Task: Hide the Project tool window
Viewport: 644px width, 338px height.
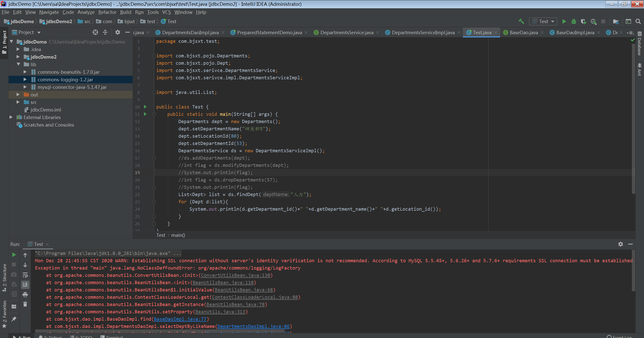Action: [x=128, y=32]
